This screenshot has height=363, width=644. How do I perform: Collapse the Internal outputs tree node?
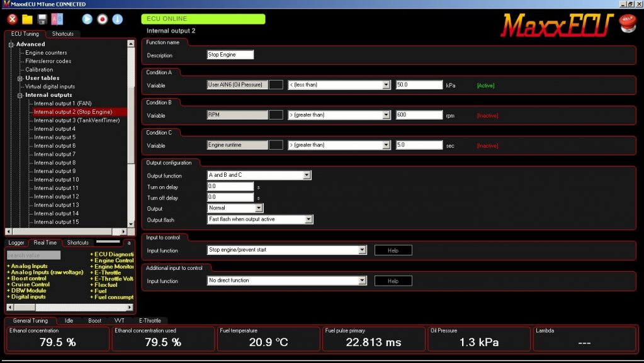tap(20, 95)
